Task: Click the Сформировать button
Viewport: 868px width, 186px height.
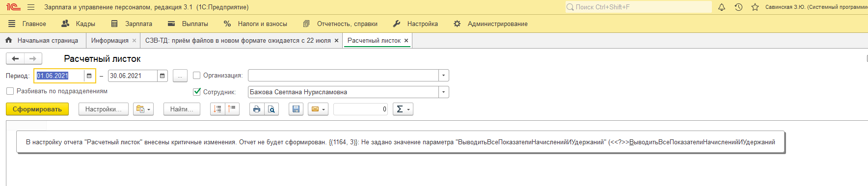Action: click(x=37, y=109)
